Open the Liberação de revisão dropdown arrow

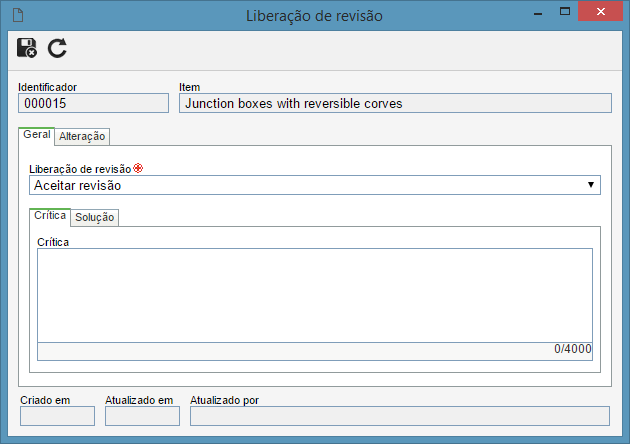(x=591, y=185)
